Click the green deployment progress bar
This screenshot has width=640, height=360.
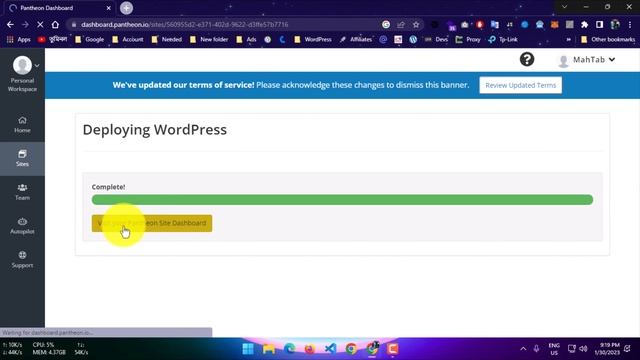342,200
